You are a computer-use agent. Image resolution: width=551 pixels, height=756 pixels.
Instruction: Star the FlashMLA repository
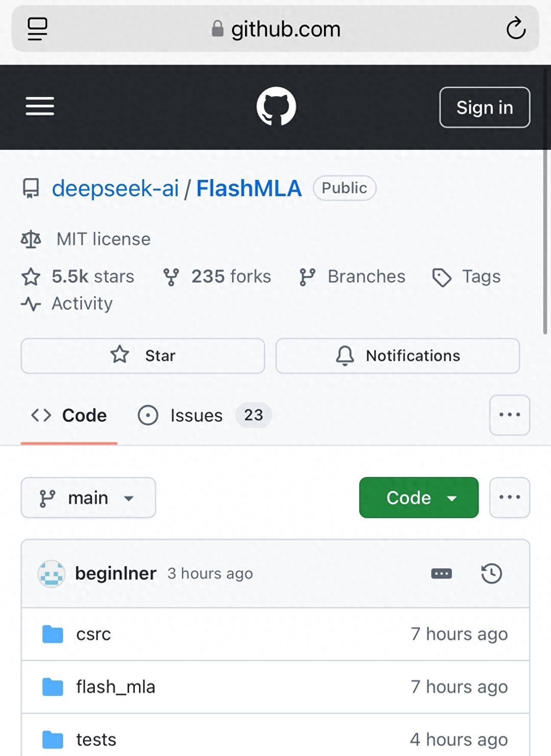click(x=142, y=356)
